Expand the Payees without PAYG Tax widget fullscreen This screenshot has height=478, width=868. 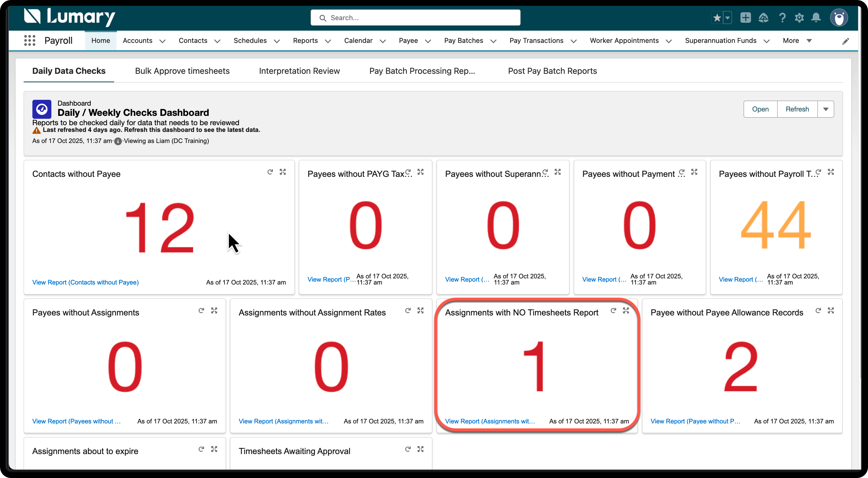(x=421, y=172)
